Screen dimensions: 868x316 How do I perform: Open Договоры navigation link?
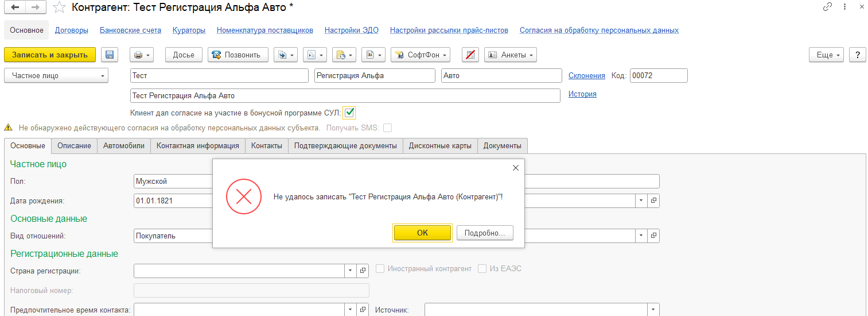click(72, 30)
